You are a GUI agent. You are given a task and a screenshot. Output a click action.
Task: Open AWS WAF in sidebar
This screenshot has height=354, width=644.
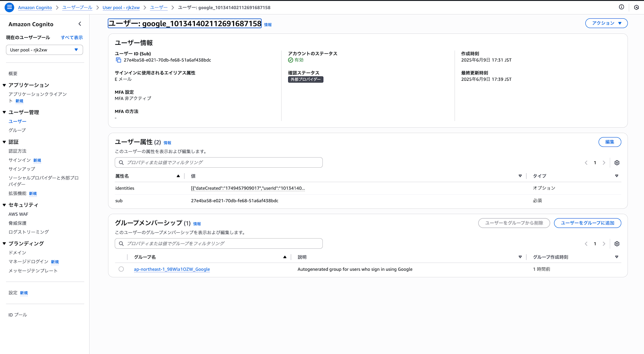coord(18,214)
